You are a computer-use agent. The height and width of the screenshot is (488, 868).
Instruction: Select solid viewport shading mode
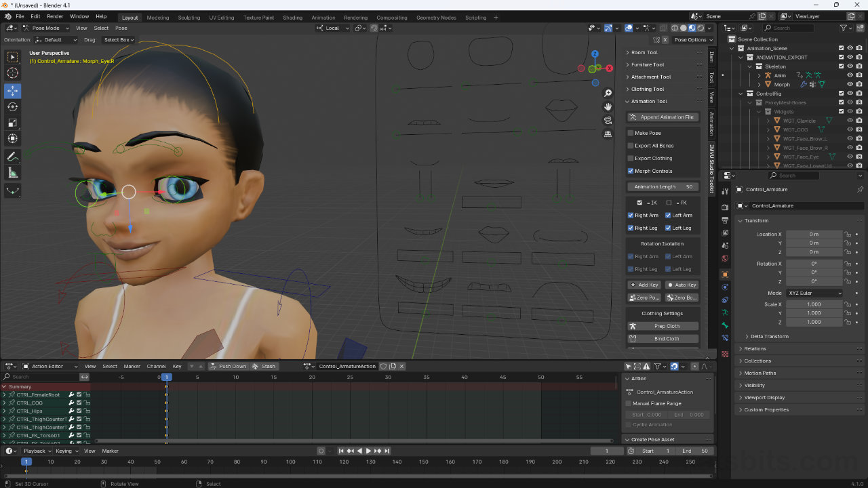tap(684, 28)
